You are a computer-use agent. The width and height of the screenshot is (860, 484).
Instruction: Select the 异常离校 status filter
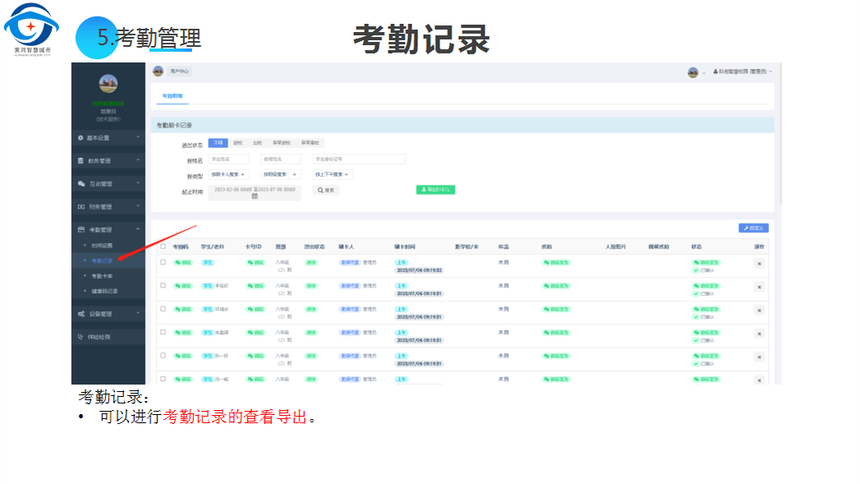click(310, 143)
